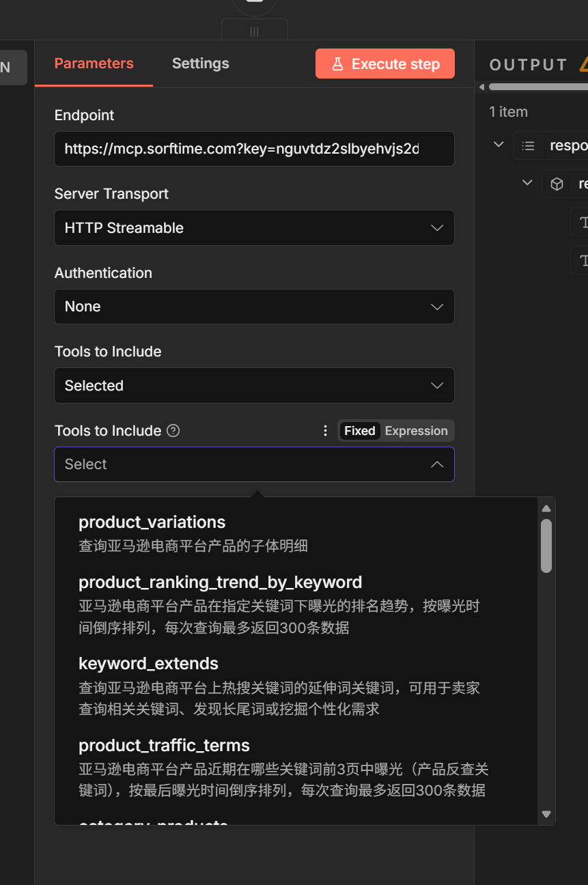This screenshot has width=588, height=885.
Task: Open the three-dot options menu for Tools to Include
Action: click(x=325, y=431)
